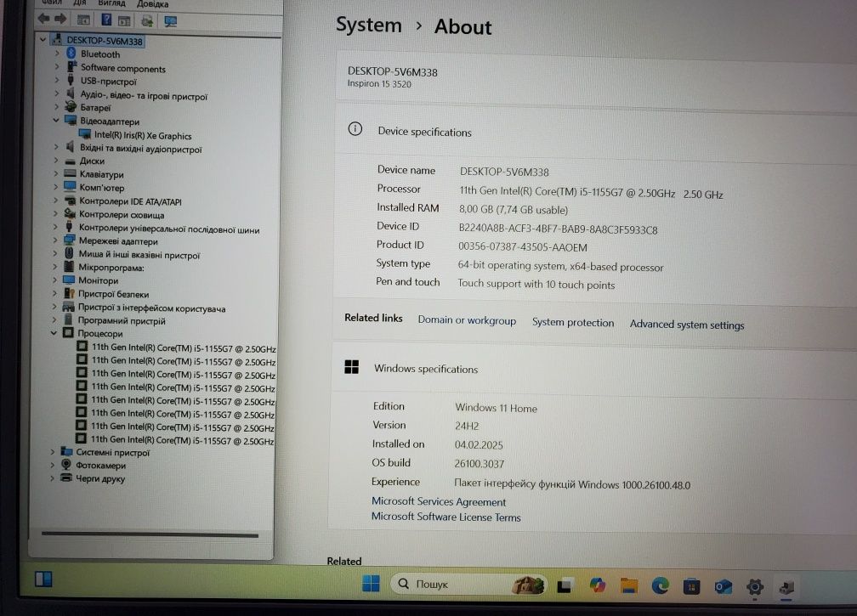
Task: Select Intel(R) Iris(R) Xe Graphics adapter
Action: point(143,135)
